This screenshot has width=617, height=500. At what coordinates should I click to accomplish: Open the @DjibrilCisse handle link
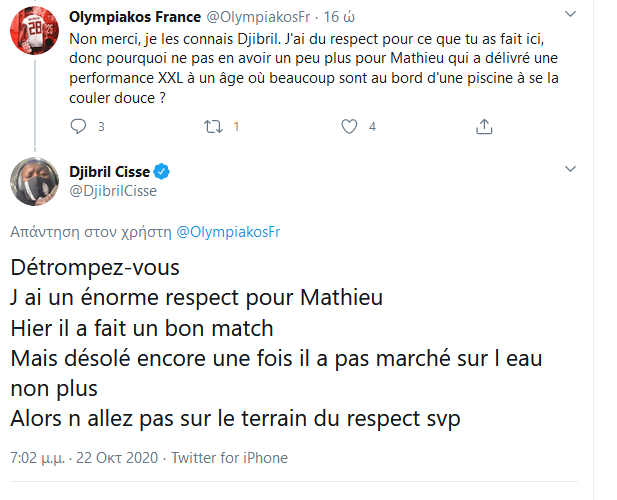(x=112, y=191)
